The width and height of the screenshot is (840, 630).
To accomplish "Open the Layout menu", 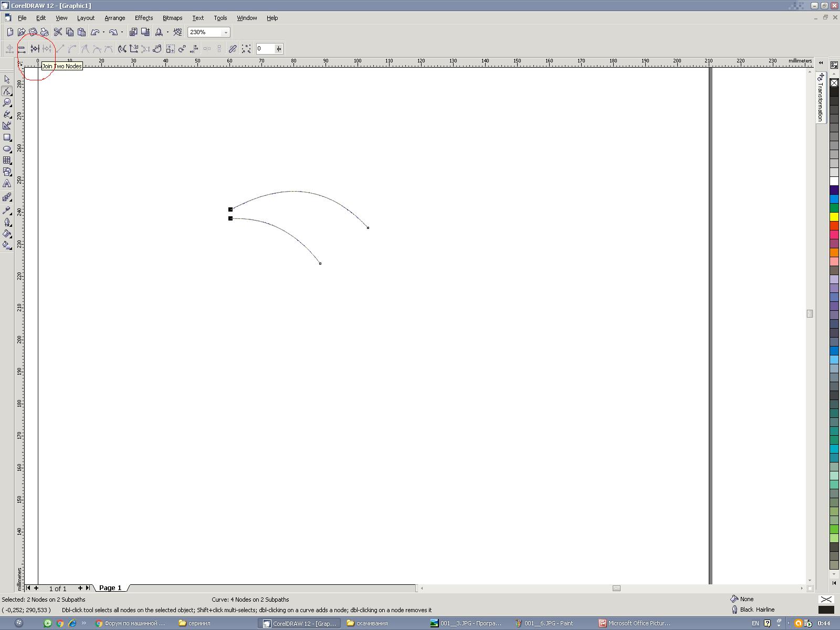I will point(86,18).
